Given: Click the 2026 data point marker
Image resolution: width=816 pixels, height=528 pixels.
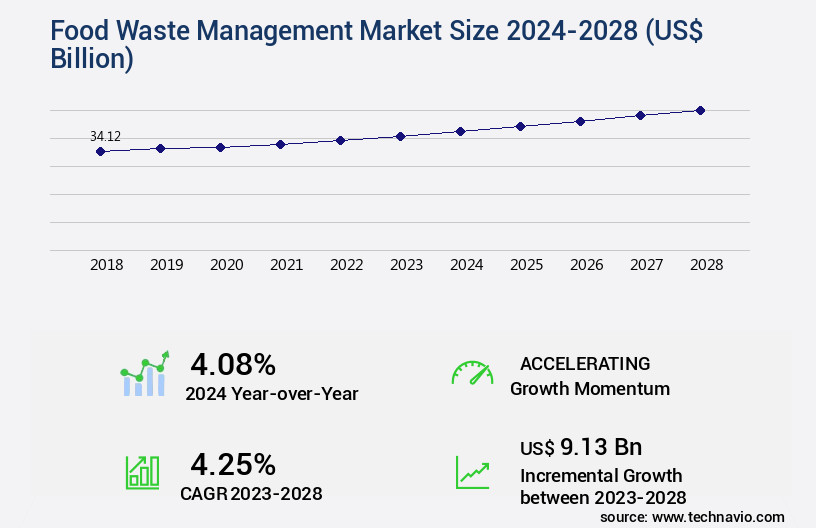Looking at the screenshot, I should tap(580, 121).
